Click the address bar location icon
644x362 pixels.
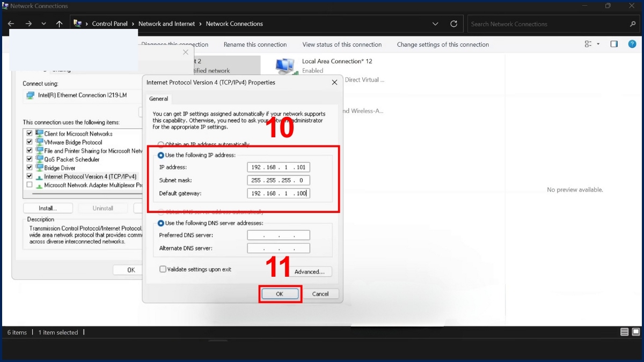78,24
